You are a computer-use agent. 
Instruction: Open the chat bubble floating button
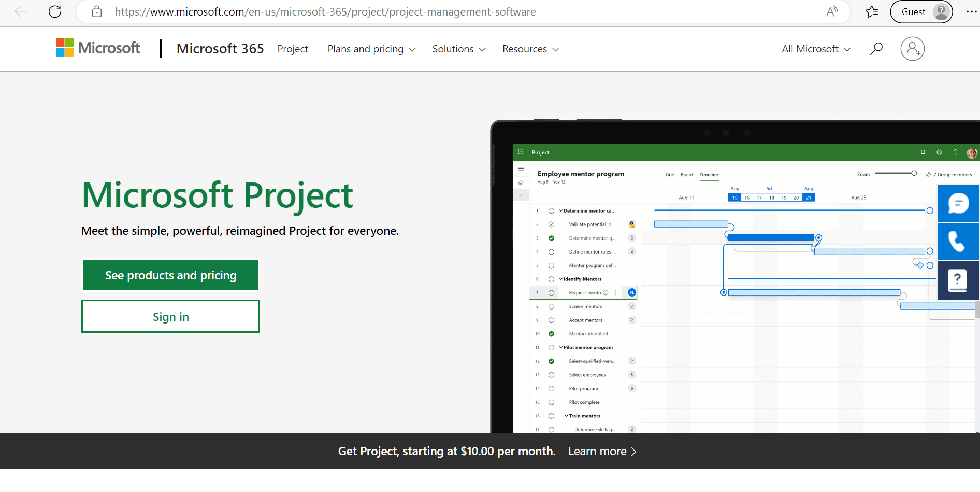(x=958, y=203)
